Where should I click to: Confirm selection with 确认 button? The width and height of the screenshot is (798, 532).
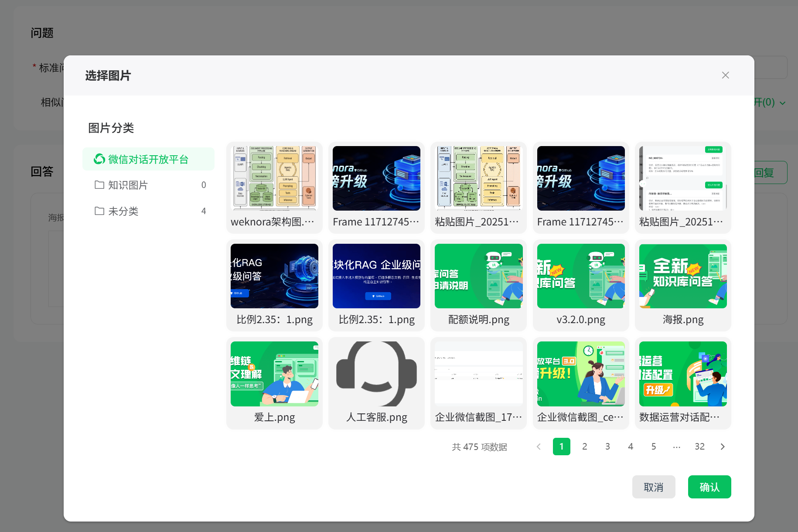[709, 487]
